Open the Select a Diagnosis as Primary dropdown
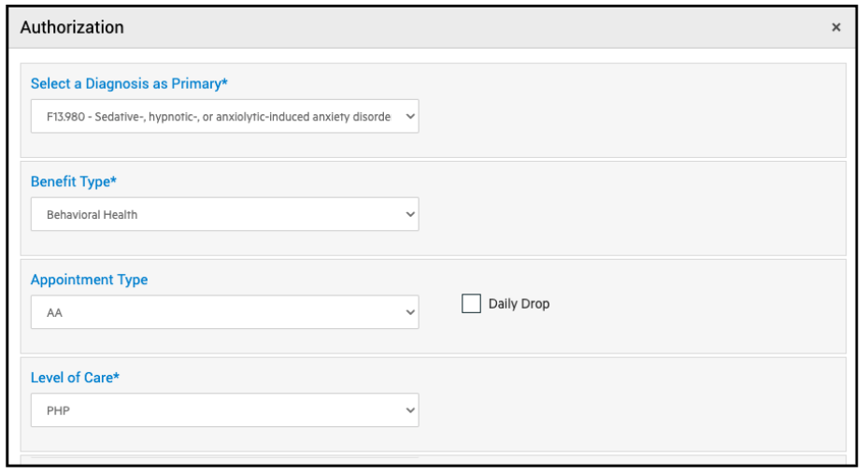This screenshot has width=868, height=474. coord(224,117)
